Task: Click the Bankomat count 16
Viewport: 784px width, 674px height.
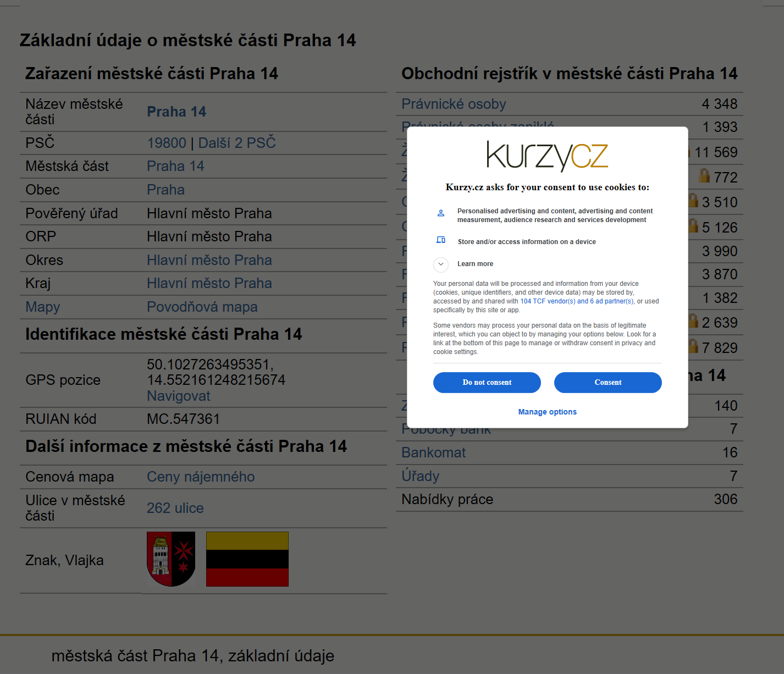Action: coord(730,452)
